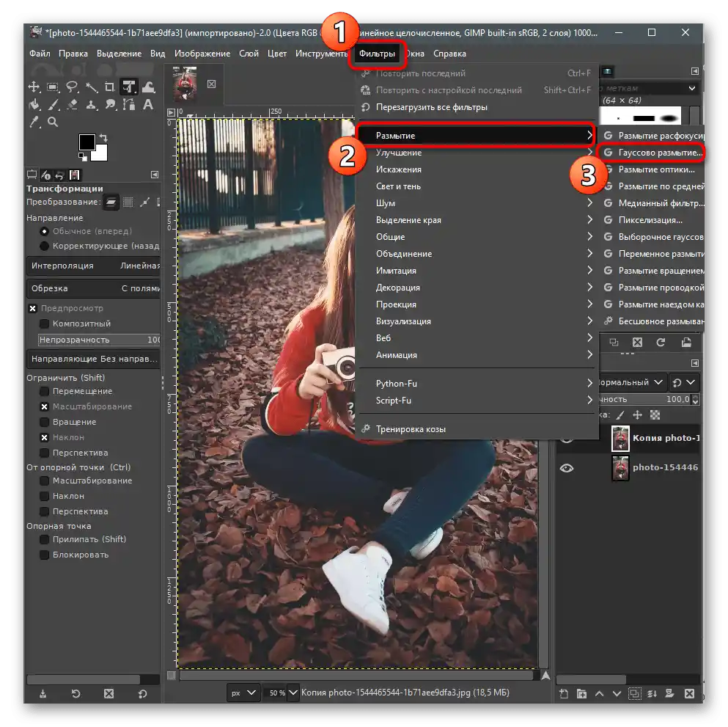Select the Color Picker tool
Viewport: 728px width, 727px height.
pyautogui.click(x=34, y=123)
